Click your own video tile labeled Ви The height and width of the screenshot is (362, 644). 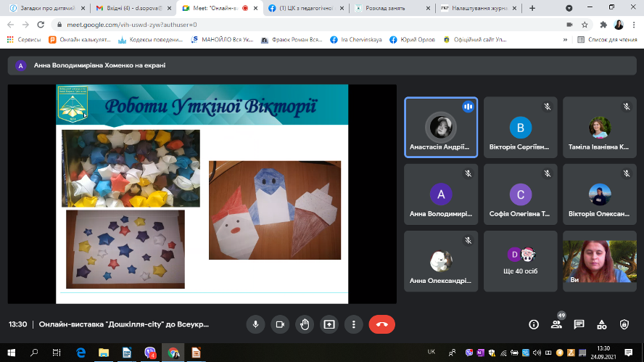coord(600,261)
